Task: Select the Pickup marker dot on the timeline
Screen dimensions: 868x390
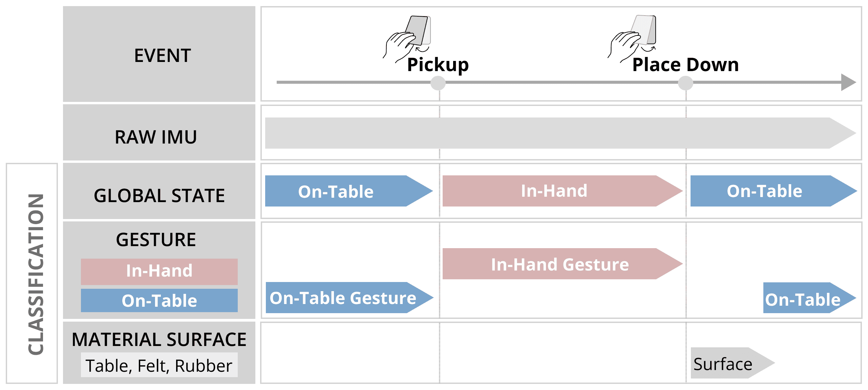Action: pos(438,83)
